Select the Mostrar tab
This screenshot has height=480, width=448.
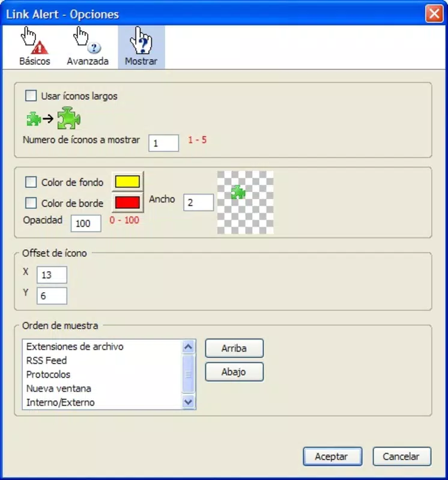(x=141, y=47)
